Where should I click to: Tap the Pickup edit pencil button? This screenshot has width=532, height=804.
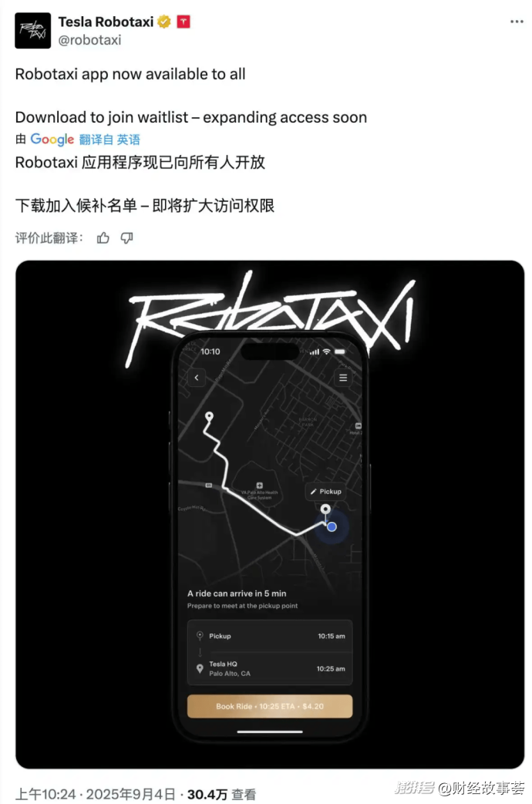(326, 491)
